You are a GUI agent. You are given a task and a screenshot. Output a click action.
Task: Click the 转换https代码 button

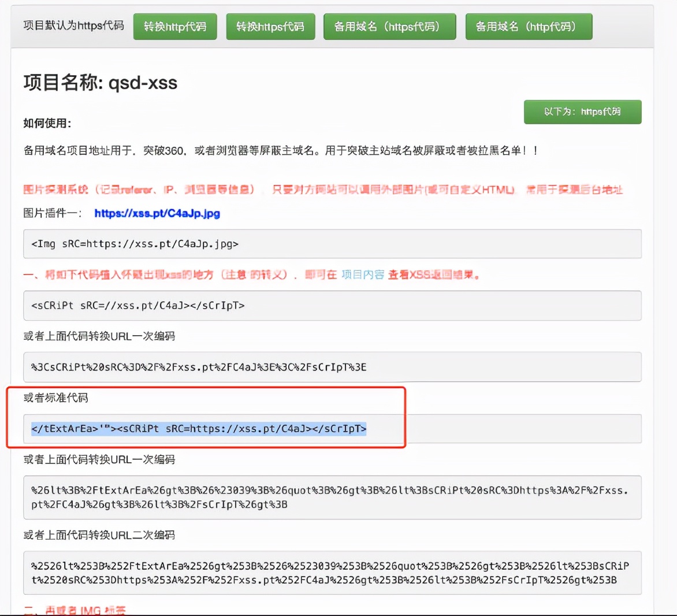tap(270, 27)
